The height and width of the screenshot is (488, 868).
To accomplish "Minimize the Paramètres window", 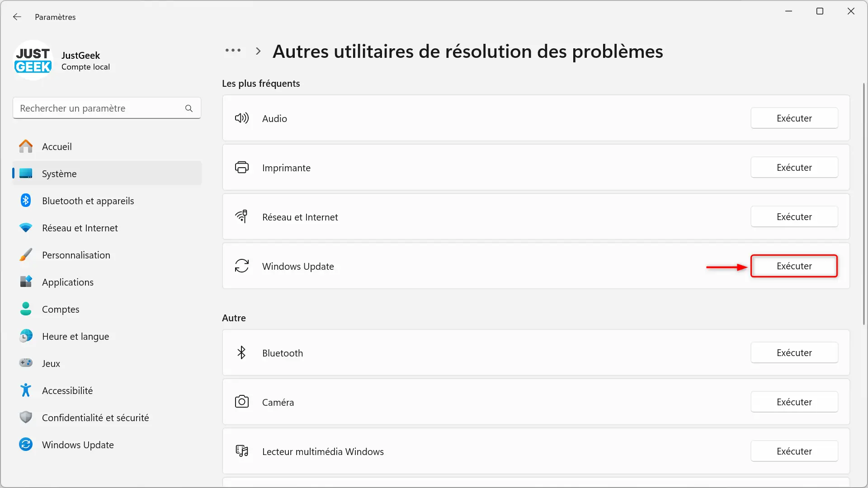I will [x=789, y=11].
